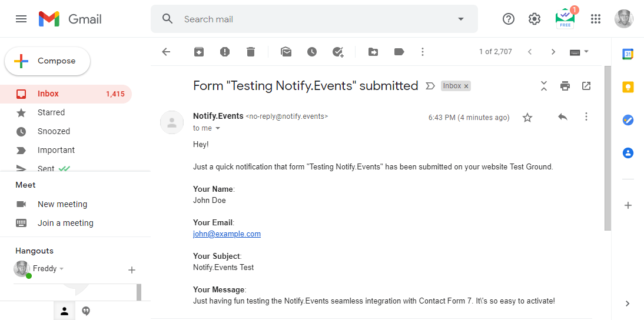Click the Labels icon in the toolbar
This screenshot has height=320, width=644.
(x=399, y=52)
